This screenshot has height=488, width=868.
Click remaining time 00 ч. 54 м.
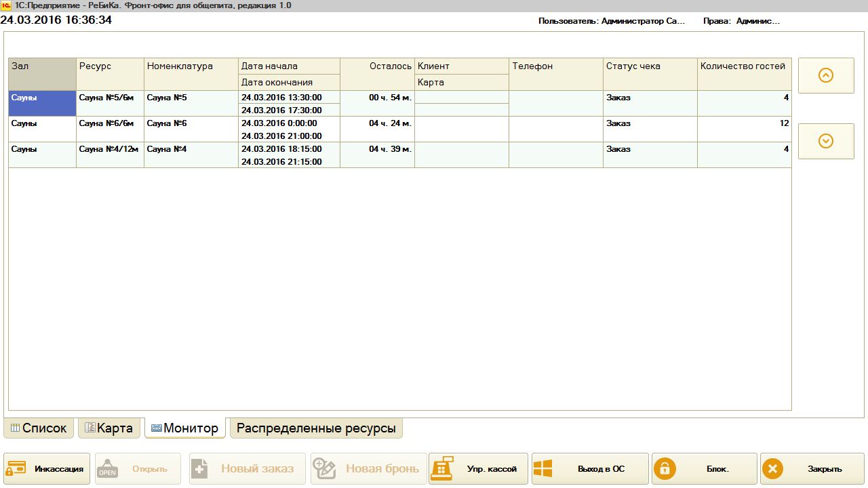tap(377, 103)
